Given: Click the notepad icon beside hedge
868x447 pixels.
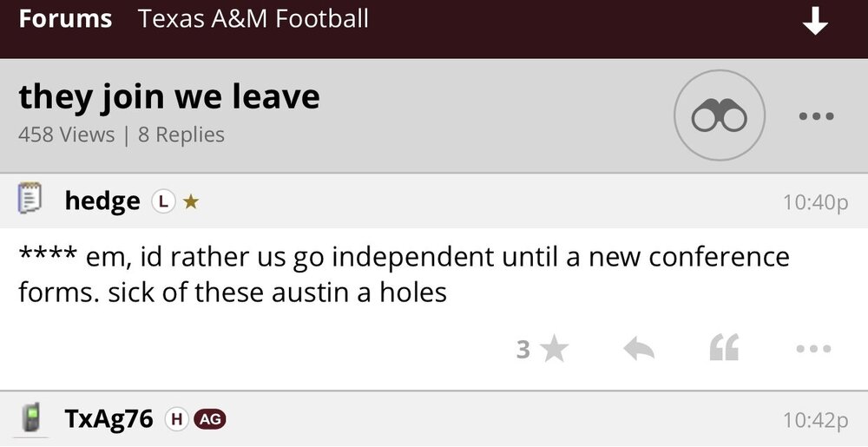Looking at the screenshot, I should click(31, 200).
